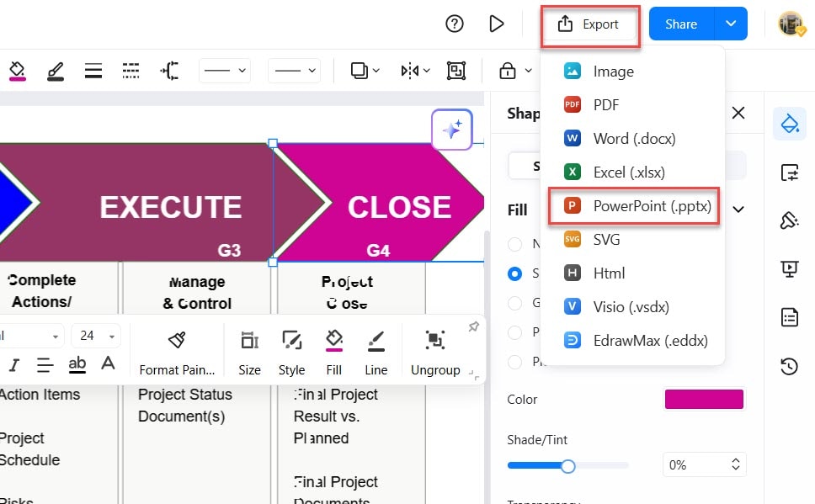Open the flip mirror dropdown icon
The image size is (815, 504).
[415, 70]
